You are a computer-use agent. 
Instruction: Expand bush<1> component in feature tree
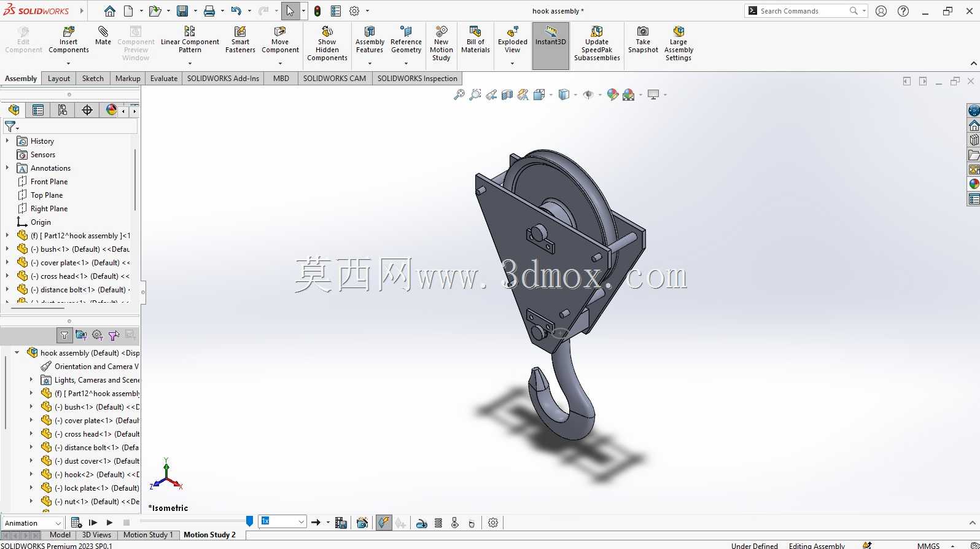tap(7, 249)
